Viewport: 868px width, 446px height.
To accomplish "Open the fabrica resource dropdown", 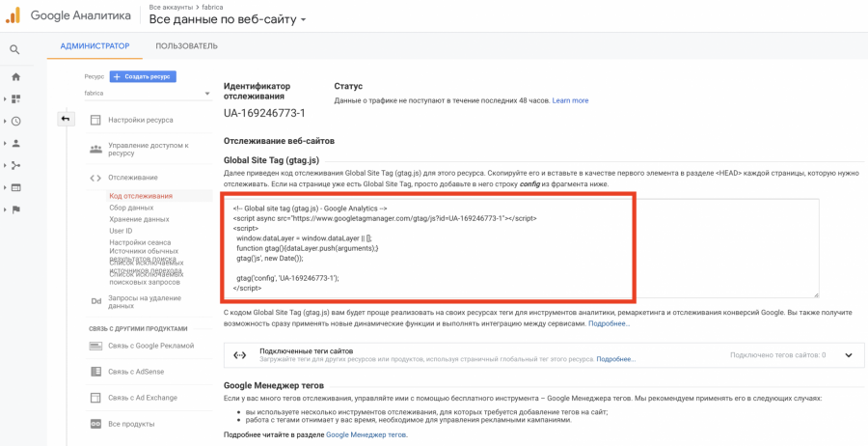I will 147,94.
